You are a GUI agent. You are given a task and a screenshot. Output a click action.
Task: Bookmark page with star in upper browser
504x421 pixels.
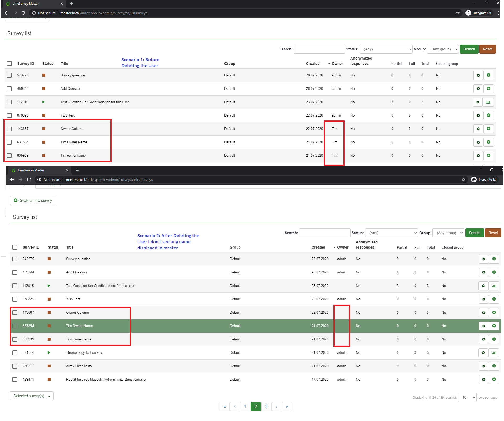click(458, 13)
